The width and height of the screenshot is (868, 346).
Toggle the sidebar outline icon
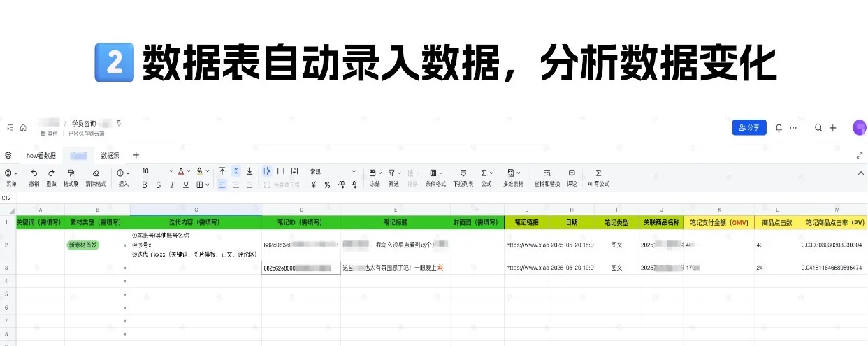click(x=10, y=127)
